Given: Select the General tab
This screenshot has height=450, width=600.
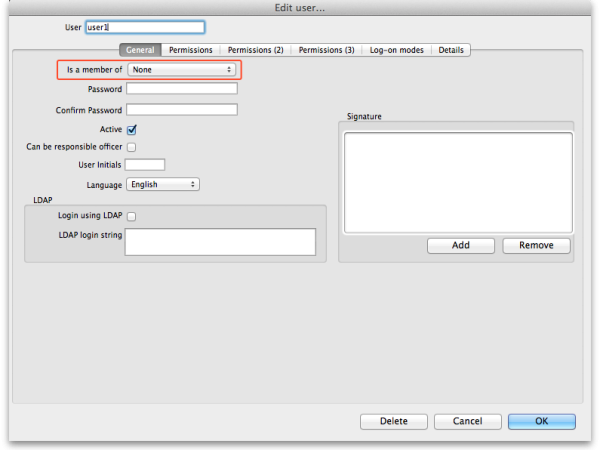Looking at the screenshot, I should click(140, 50).
